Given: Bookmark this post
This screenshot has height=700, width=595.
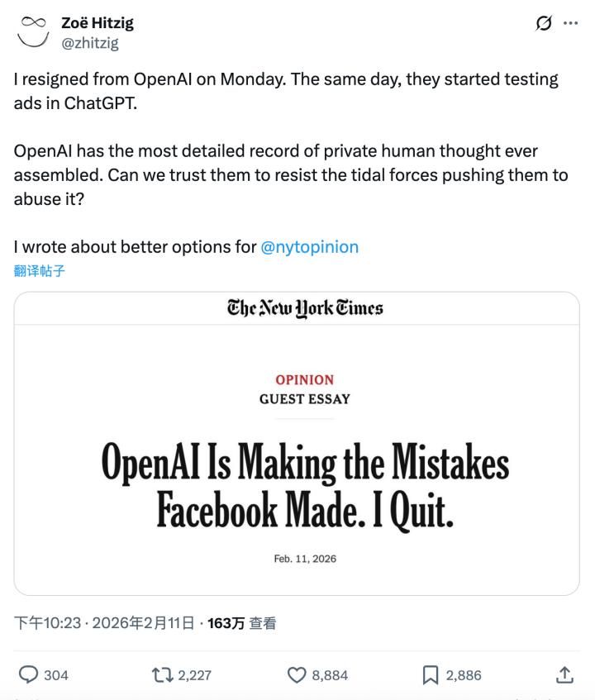Looking at the screenshot, I should click(x=431, y=675).
